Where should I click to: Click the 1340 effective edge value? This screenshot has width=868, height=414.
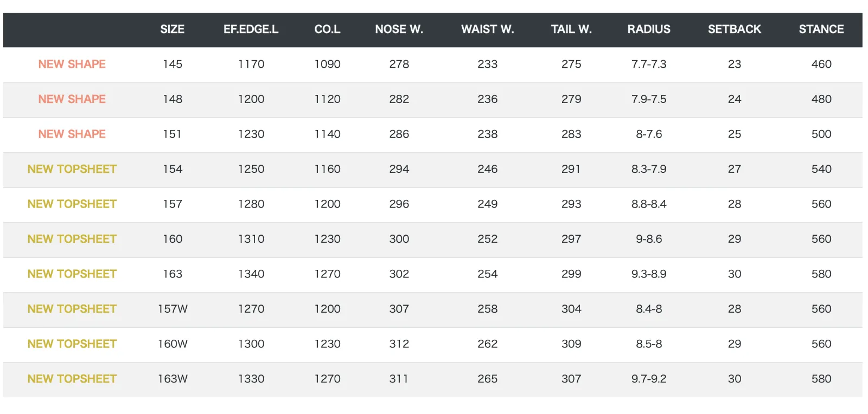point(251,274)
